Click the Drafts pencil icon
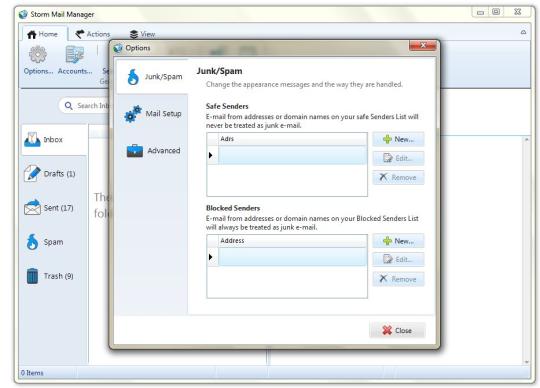The height and width of the screenshot is (388, 540). coord(32,173)
